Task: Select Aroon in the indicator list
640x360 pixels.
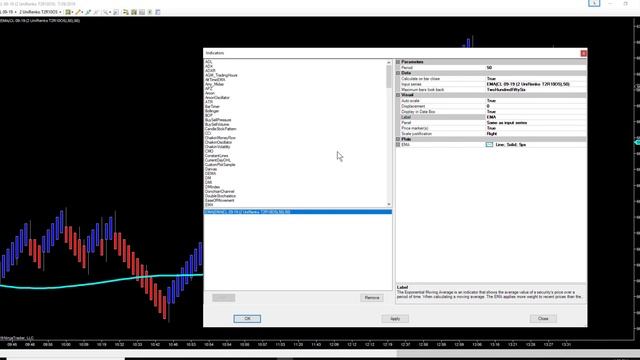Action: click(x=210, y=93)
